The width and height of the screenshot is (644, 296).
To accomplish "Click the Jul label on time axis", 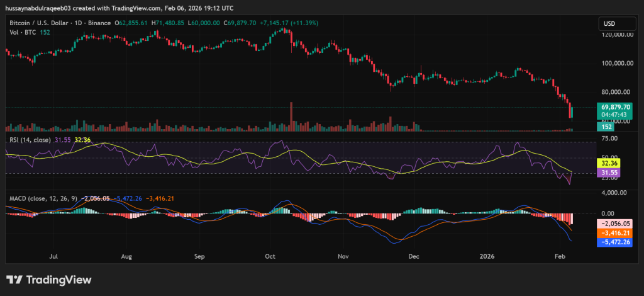I will pos(53,257).
